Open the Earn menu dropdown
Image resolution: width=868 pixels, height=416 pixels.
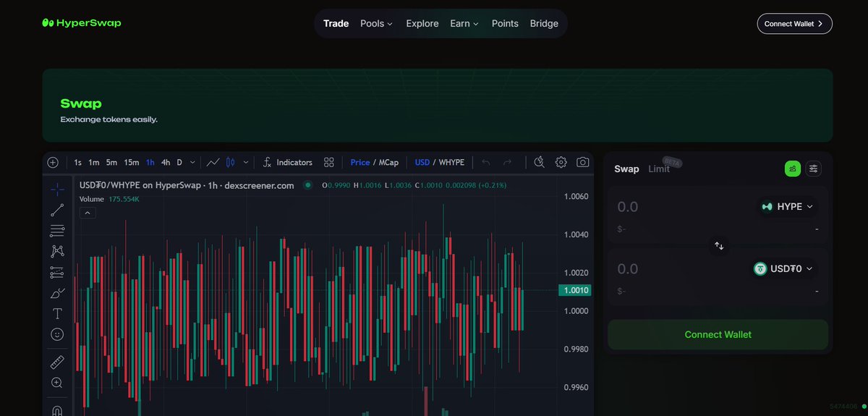pyautogui.click(x=464, y=23)
